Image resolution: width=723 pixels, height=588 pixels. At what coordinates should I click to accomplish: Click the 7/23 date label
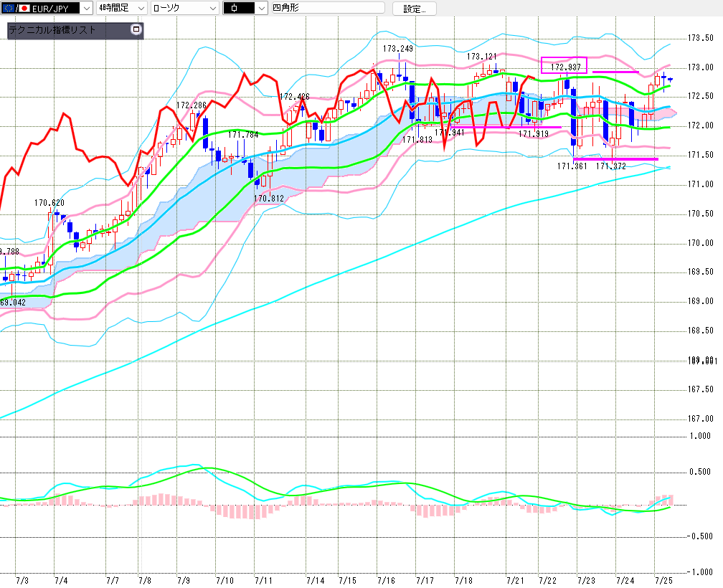tap(586, 581)
